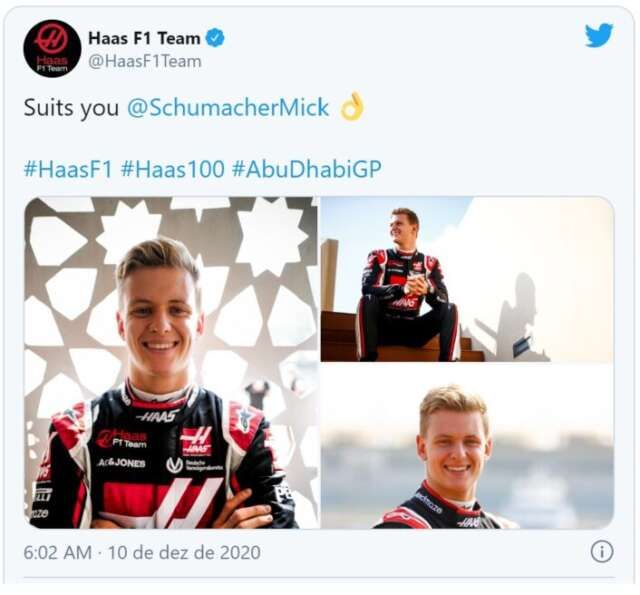Image resolution: width=640 pixels, height=595 pixels.
Task: Open the Haas F1 Team profile name
Action: tap(145, 38)
